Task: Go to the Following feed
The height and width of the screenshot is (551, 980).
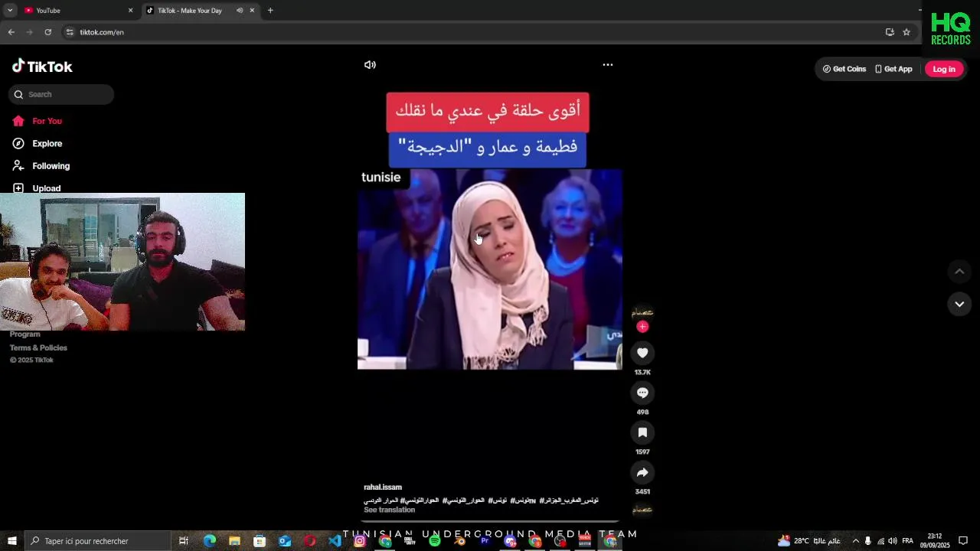Action: (x=41, y=166)
